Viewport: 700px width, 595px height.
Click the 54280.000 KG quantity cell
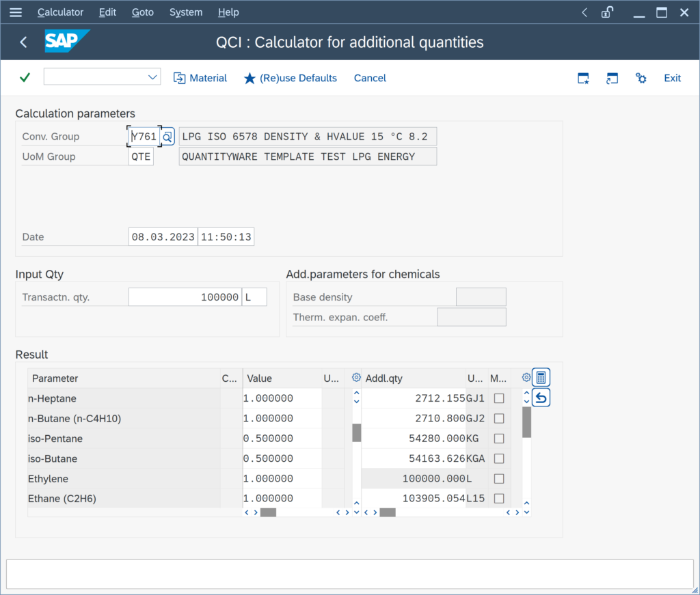(414, 439)
